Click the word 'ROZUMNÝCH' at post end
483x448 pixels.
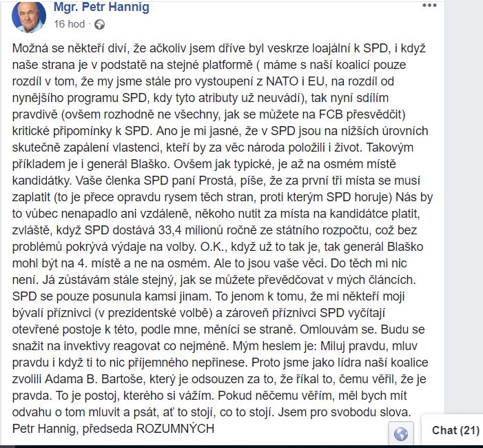pyautogui.click(x=175, y=429)
